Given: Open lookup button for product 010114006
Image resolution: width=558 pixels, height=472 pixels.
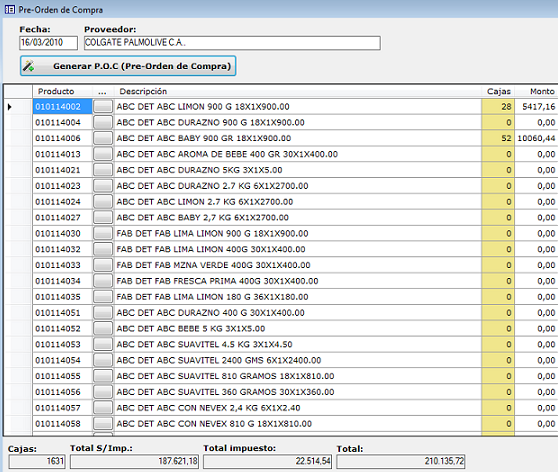Looking at the screenshot, I should click(103, 138).
